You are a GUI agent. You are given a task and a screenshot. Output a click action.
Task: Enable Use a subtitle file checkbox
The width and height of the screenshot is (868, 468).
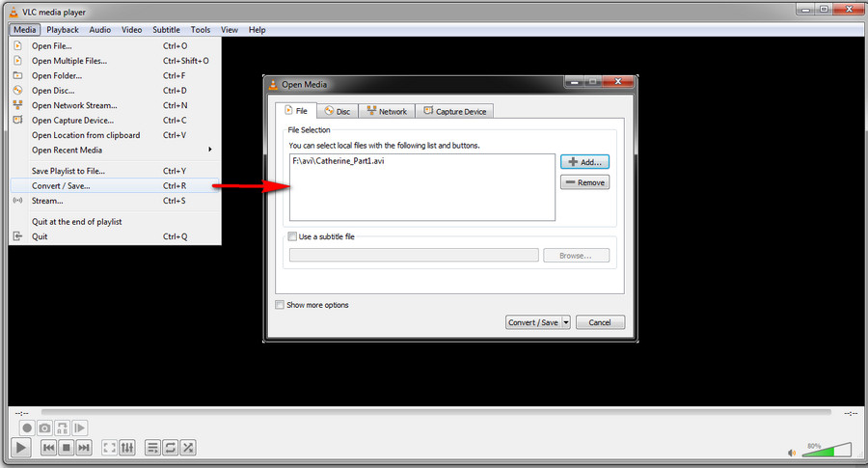tap(292, 236)
